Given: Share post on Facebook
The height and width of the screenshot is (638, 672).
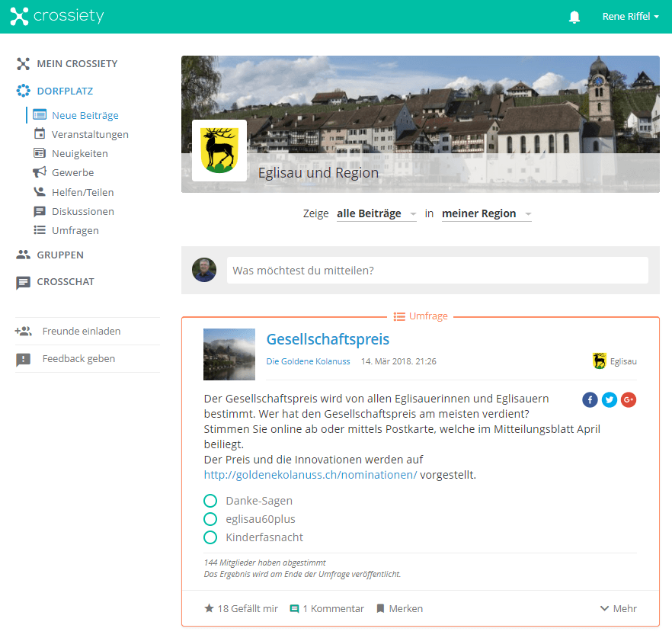Looking at the screenshot, I should (590, 399).
